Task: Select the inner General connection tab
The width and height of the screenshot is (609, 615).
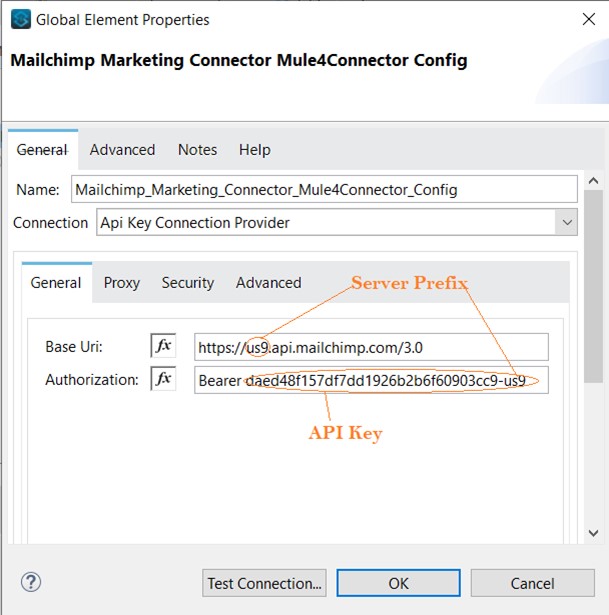Action: point(56,283)
